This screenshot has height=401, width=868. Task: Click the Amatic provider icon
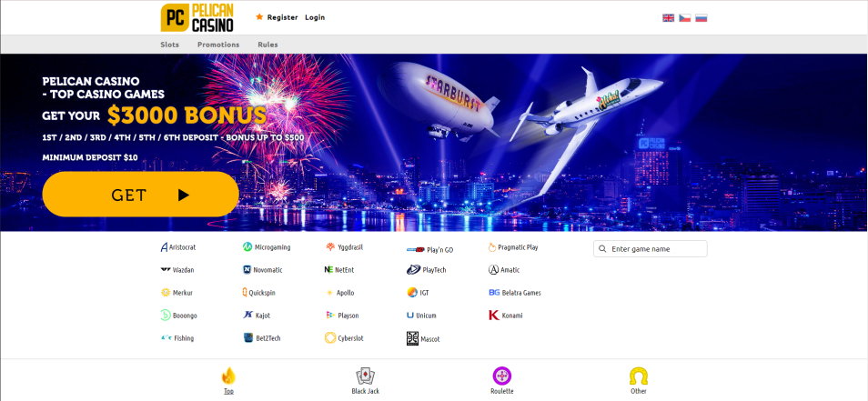pyautogui.click(x=493, y=270)
